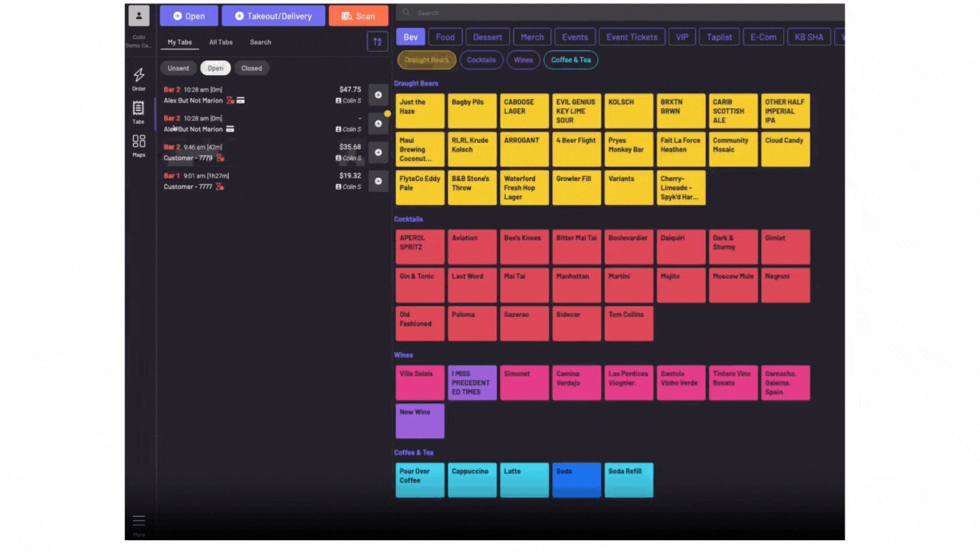Viewport: 980px width, 552px height.
Task: Switch to the All Tabs tab
Action: click(x=221, y=42)
